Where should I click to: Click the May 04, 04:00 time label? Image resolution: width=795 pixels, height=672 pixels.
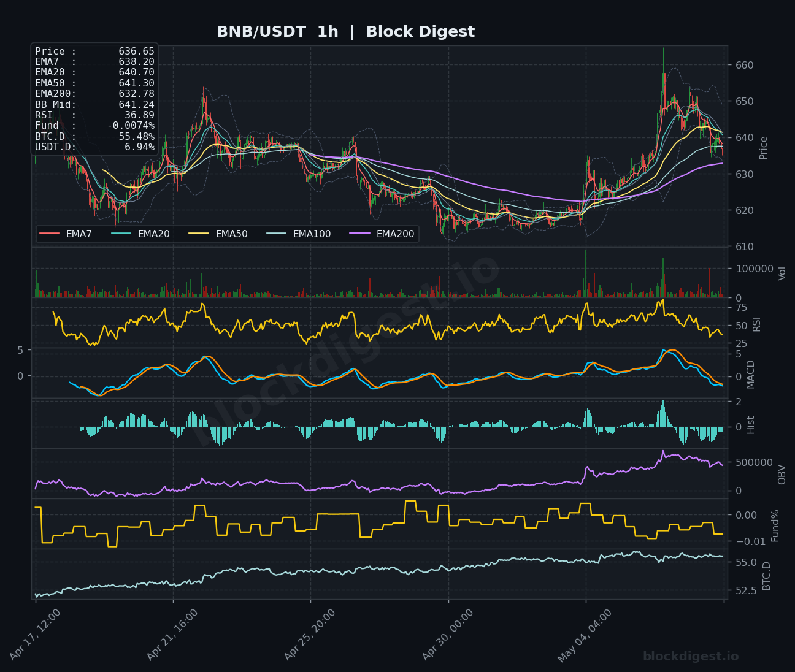click(586, 635)
